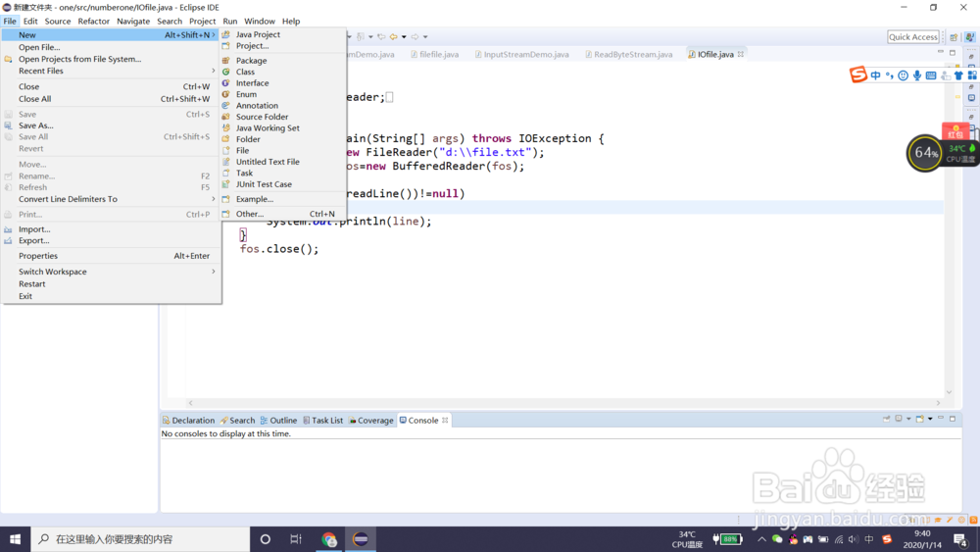Switch to the Coverage tab
The width and height of the screenshot is (980, 552).
click(371, 421)
